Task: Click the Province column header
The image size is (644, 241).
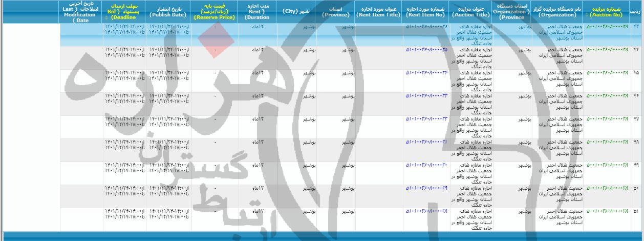Action: tap(335, 12)
